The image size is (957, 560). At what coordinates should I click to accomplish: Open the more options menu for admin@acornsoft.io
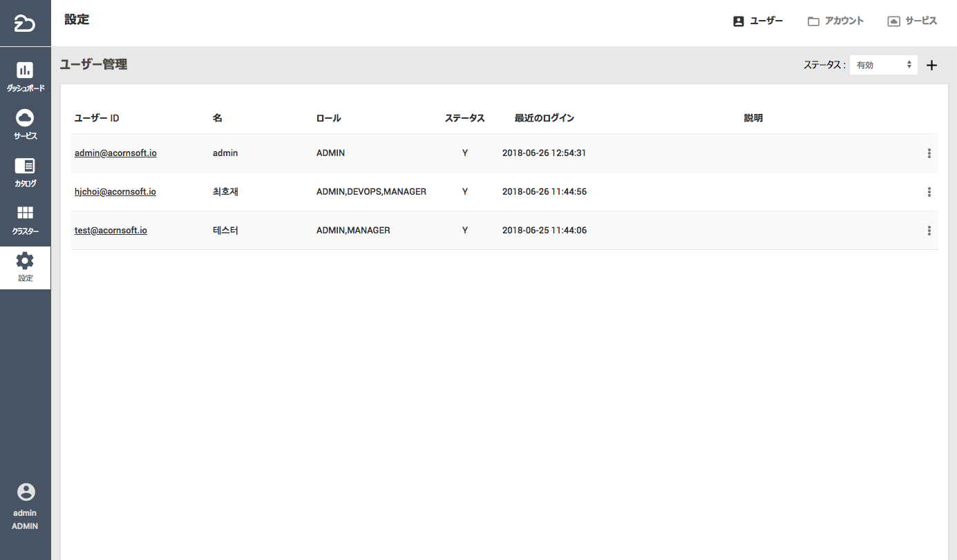pyautogui.click(x=929, y=153)
